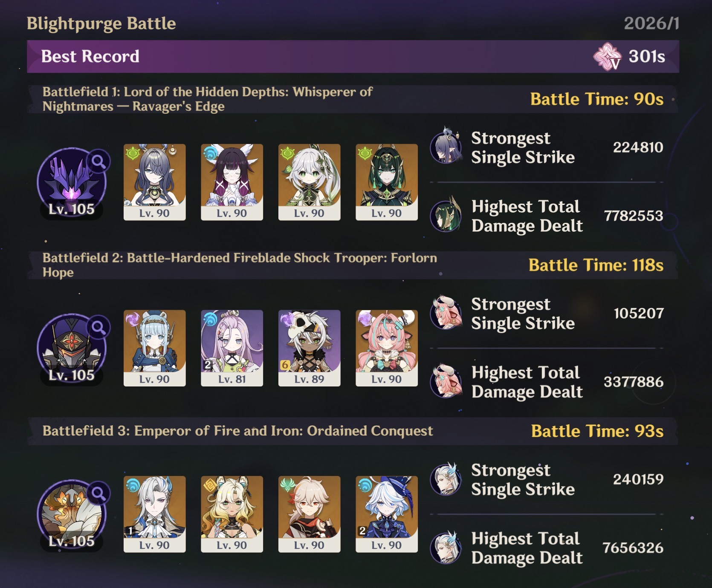Select the first character card in Battlefield 1
Viewport: 712px width, 588px height.
tap(155, 182)
